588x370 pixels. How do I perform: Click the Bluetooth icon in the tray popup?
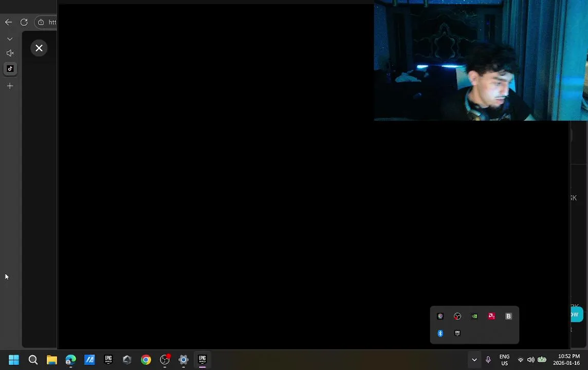point(440,334)
